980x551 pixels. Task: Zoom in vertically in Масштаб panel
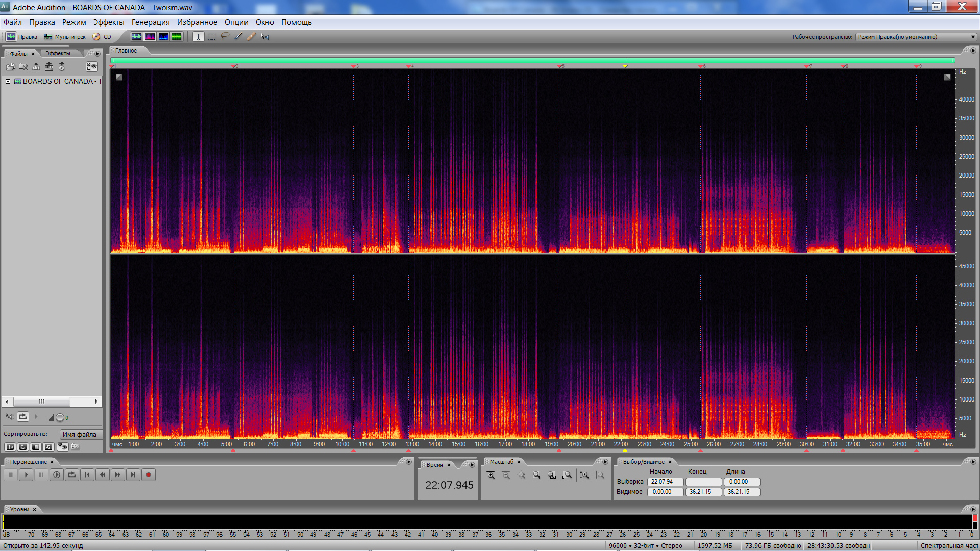(584, 475)
